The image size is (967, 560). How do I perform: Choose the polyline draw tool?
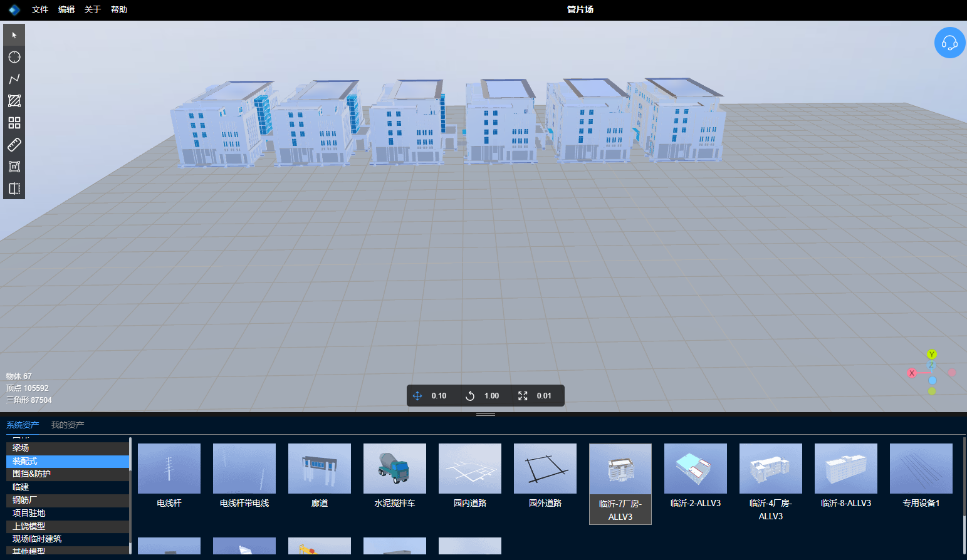pos(14,79)
